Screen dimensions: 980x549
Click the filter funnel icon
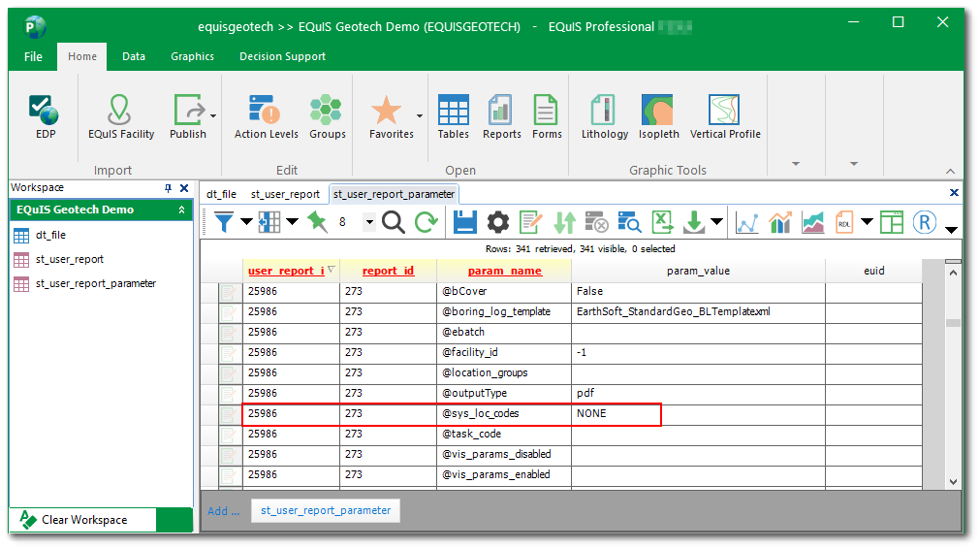(224, 222)
